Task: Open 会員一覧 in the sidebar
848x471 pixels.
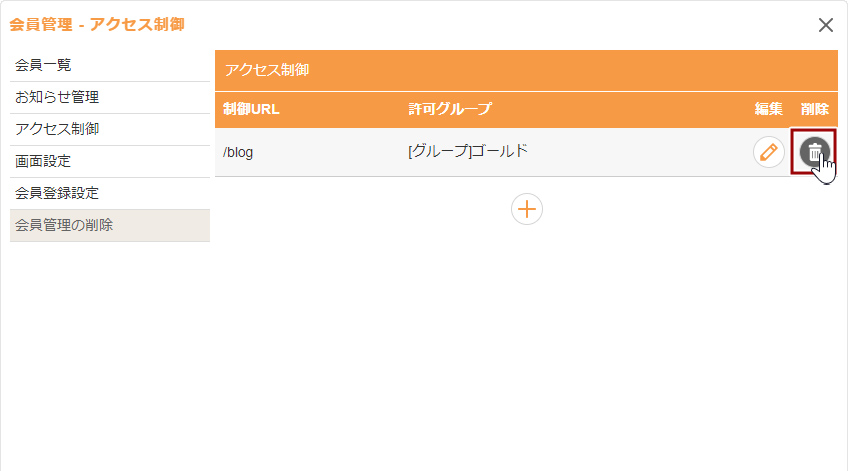Action: (x=110, y=65)
